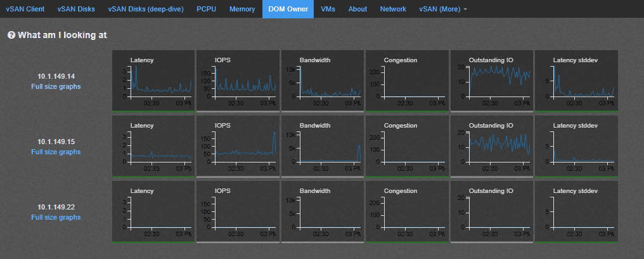644x259 pixels.
Task: Click the Outstanding IO graph for 10.1.149.22
Action: tap(492, 212)
